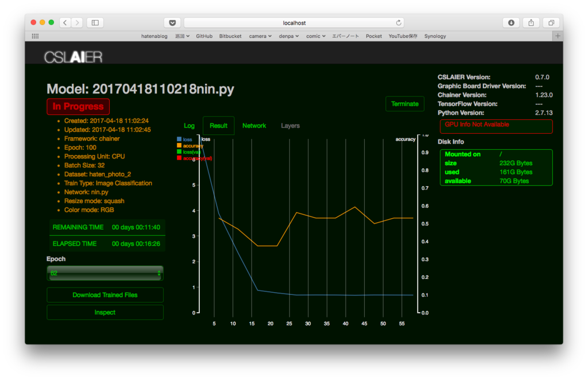Select Train Type: Image Classification entry
The width and height of the screenshot is (588, 380).
[x=108, y=183]
